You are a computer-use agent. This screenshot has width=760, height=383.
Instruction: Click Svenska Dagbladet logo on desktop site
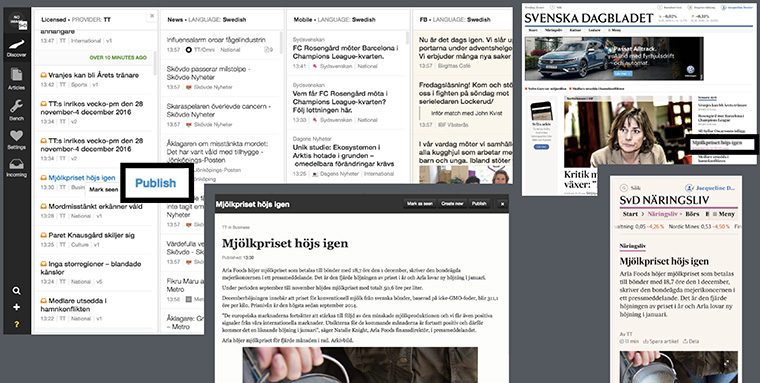coord(588,18)
